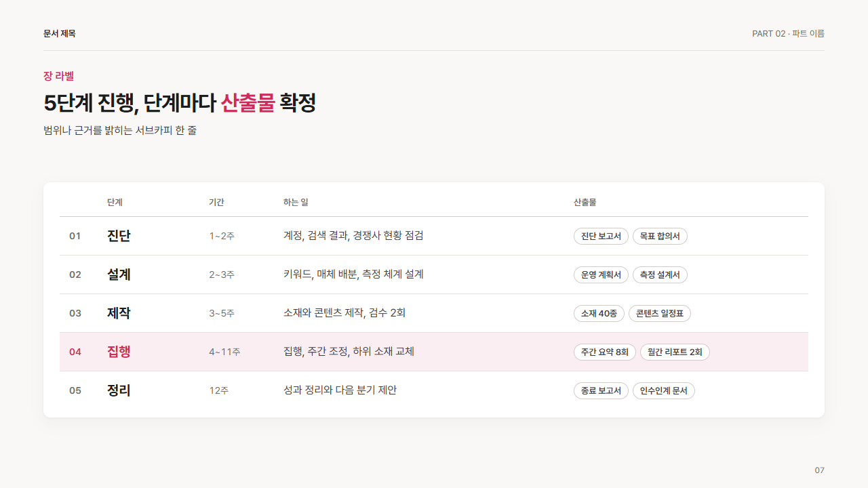Viewport: 868px width, 488px height.
Task: Click the '소재 40종' pill
Action: coord(599,313)
